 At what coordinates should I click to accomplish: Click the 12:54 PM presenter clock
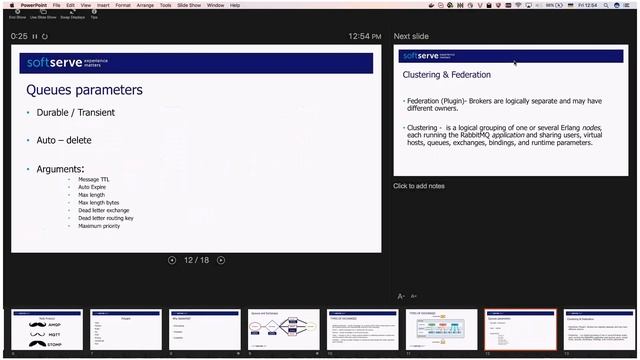[x=364, y=36]
